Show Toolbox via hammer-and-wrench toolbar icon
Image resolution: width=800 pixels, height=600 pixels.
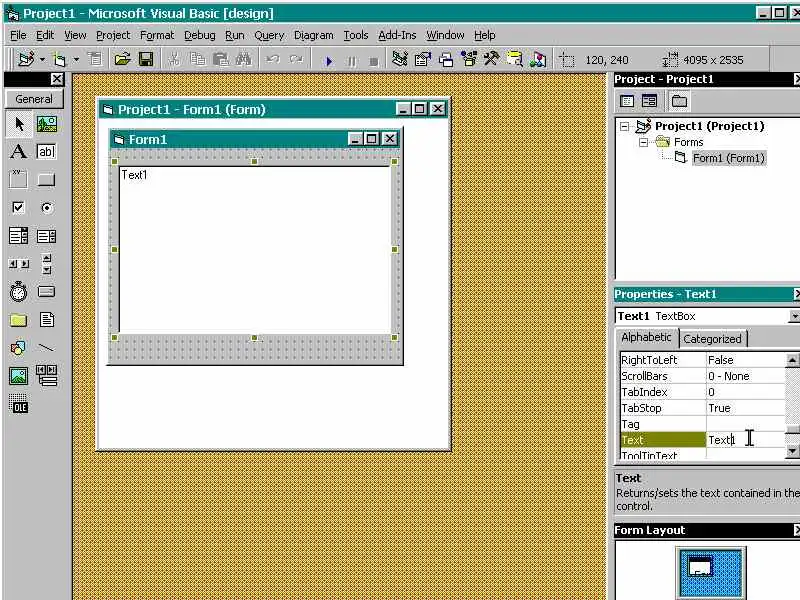[x=491, y=60]
